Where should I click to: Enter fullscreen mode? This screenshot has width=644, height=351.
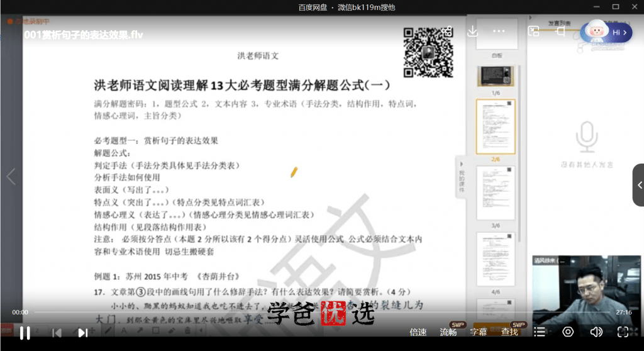(x=623, y=332)
